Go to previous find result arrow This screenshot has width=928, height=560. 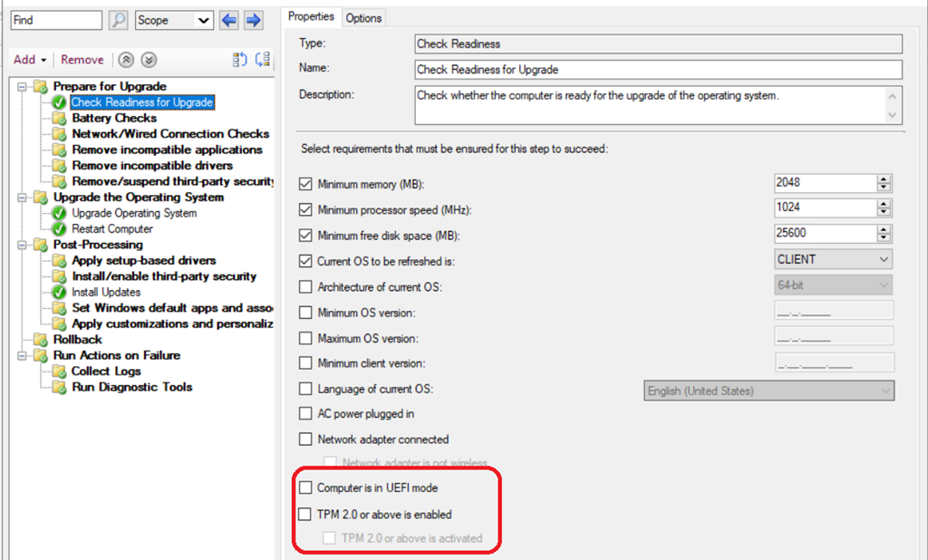[229, 20]
